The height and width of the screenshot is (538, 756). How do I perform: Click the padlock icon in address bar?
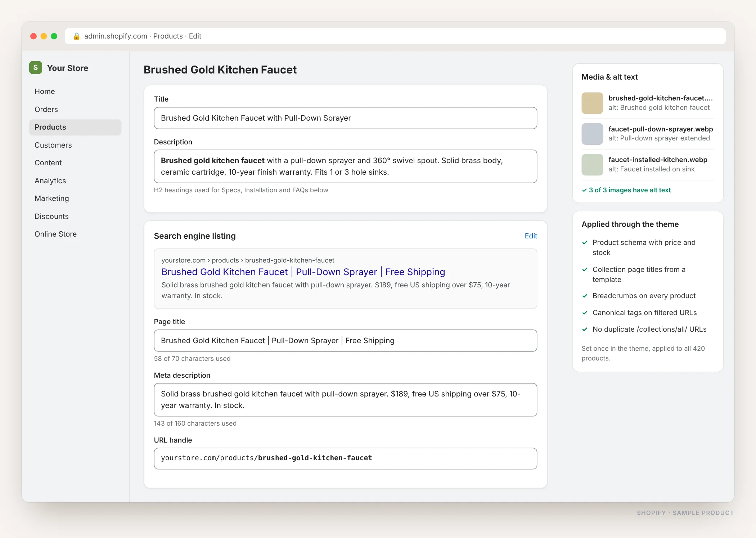click(x=76, y=36)
